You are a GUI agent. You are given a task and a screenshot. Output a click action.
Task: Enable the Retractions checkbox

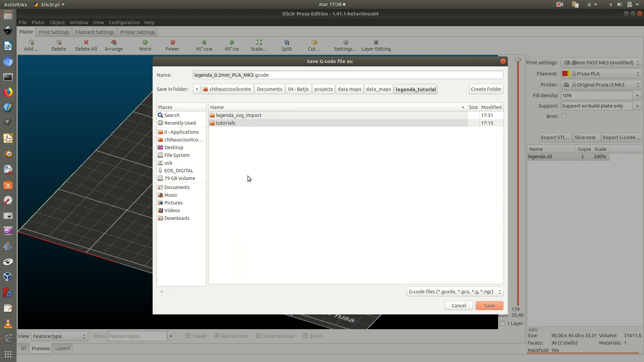(x=217, y=336)
